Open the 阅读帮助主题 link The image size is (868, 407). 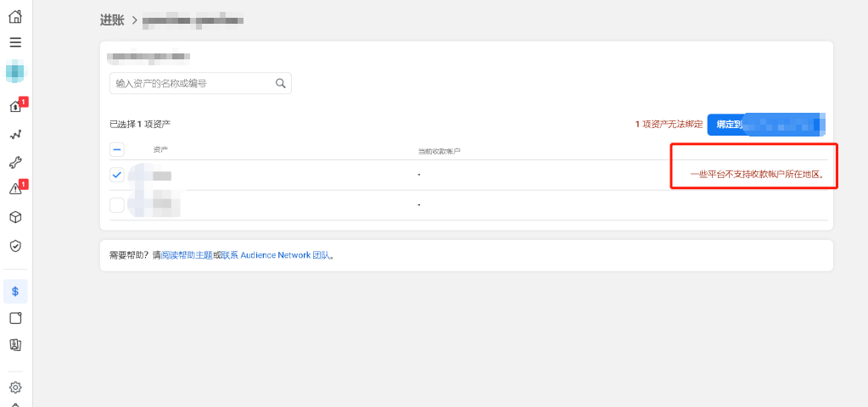click(187, 255)
